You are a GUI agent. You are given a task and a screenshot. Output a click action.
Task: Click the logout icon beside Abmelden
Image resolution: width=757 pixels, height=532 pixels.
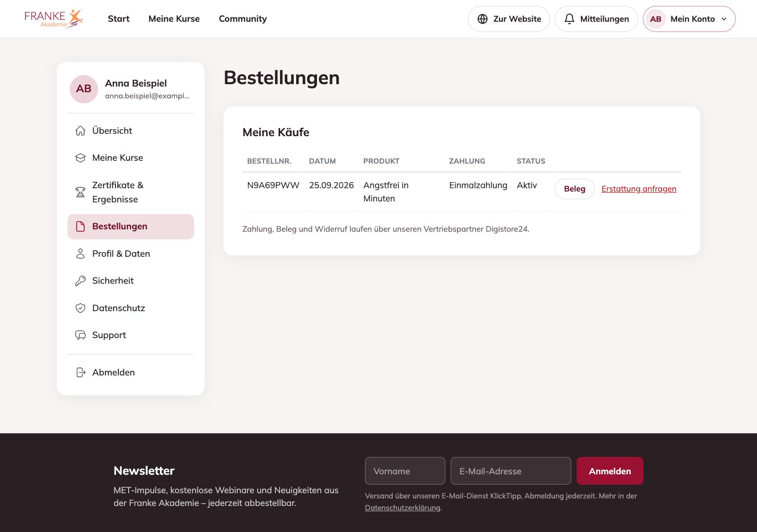click(x=80, y=373)
